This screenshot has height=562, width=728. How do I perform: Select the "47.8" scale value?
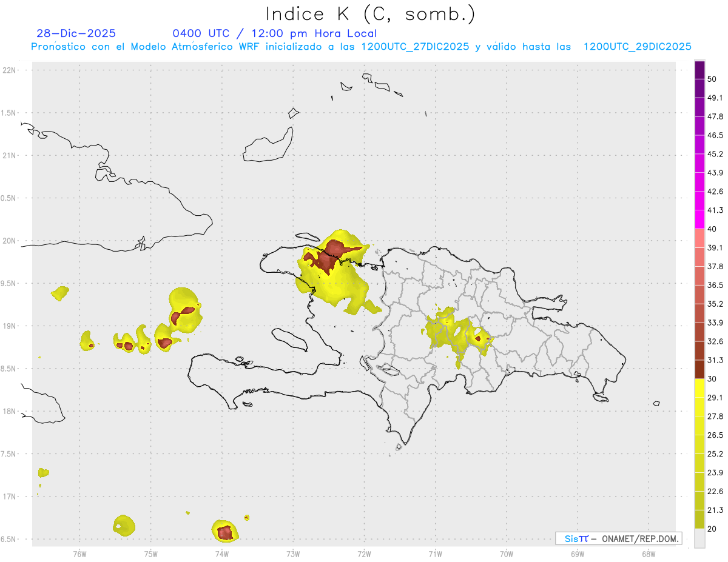click(715, 116)
